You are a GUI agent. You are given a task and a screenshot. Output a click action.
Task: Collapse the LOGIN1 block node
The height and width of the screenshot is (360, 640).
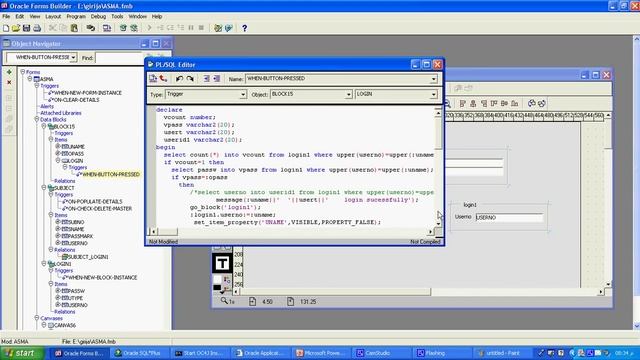point(44,264)
